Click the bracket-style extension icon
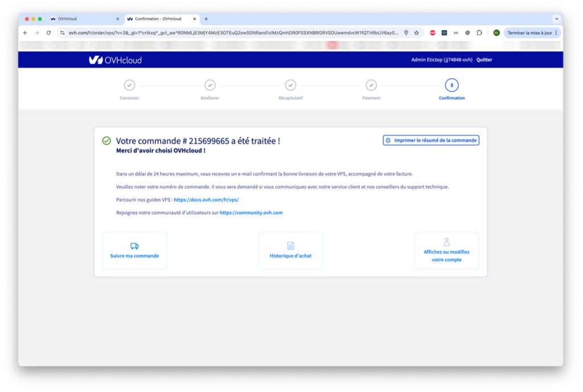This screenshot has height=392, width=583. 456,32
